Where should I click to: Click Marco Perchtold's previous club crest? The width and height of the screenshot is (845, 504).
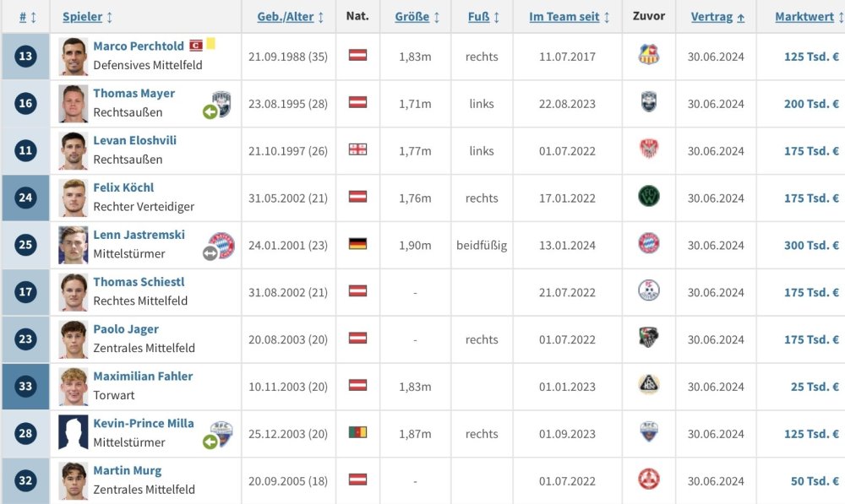tap(648, 56)
